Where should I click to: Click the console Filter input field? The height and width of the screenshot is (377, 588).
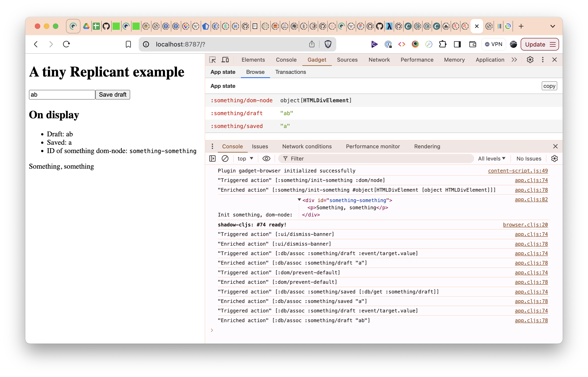coord(377,159)
